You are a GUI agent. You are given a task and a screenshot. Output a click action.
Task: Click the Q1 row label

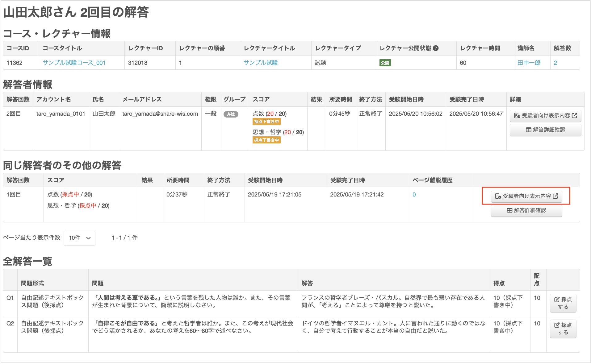pos(10,298)
